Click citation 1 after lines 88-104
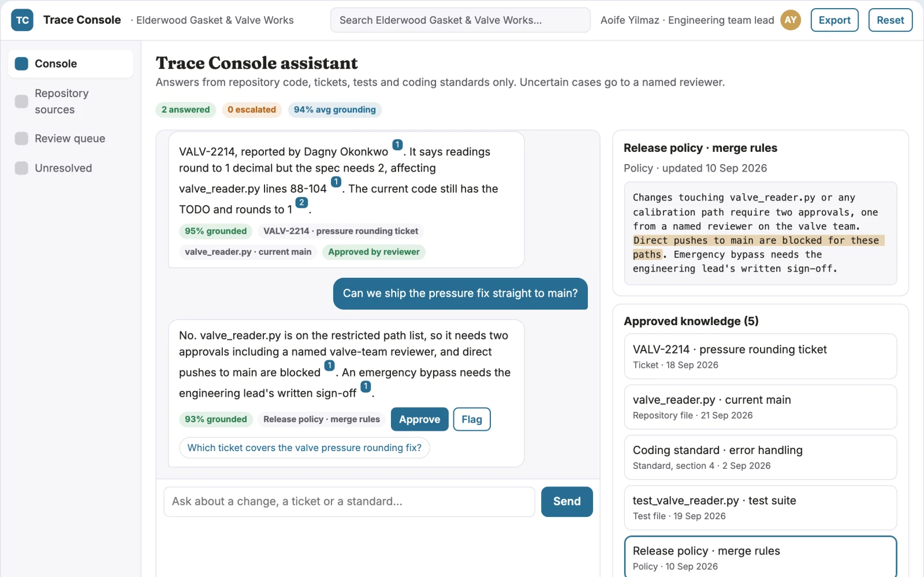This screenshot has height=577, width=924. [336, 182]
